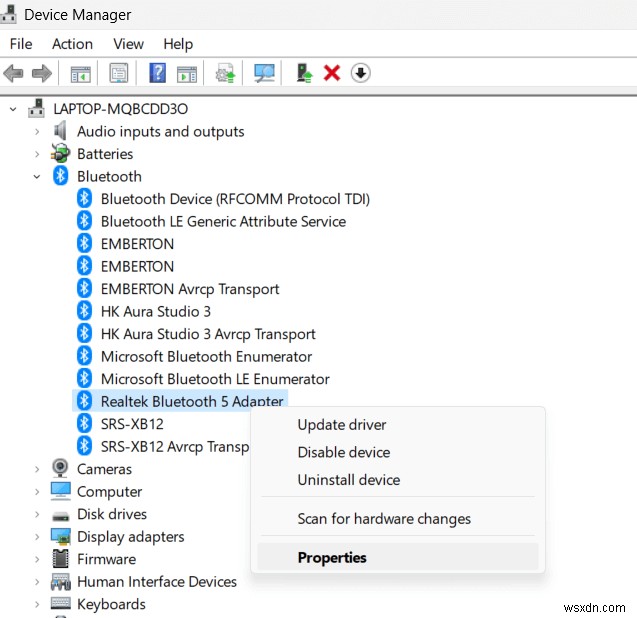Click the Update driver toolbar icon
Screen dimensions: 637x618
pyautogui.click(x=225, y=74)
